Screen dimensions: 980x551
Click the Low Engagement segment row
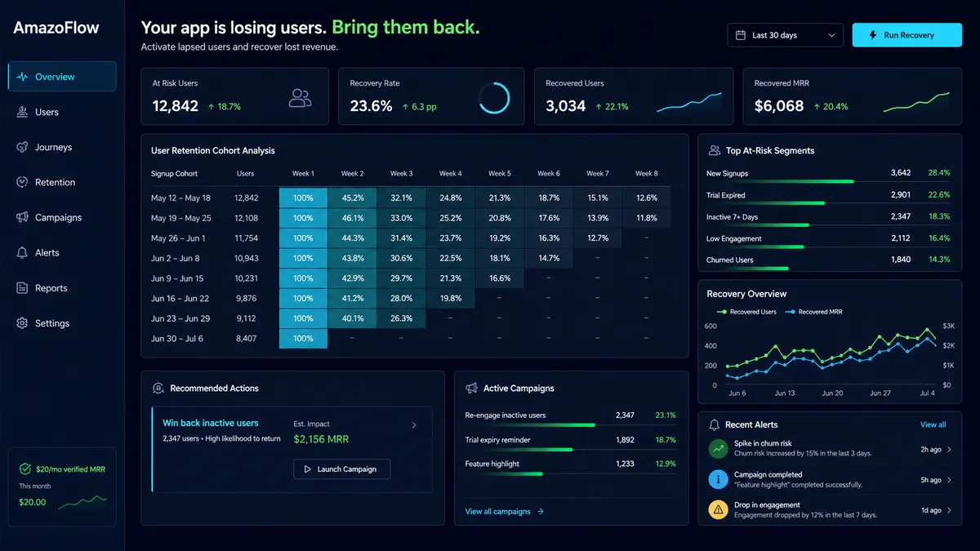[x=828, y=240]
